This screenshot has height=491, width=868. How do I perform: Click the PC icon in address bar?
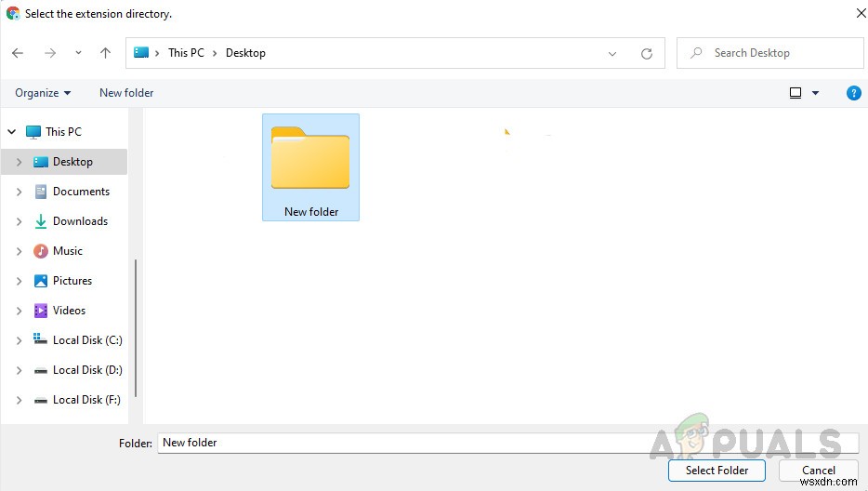[x=141, y=53]
